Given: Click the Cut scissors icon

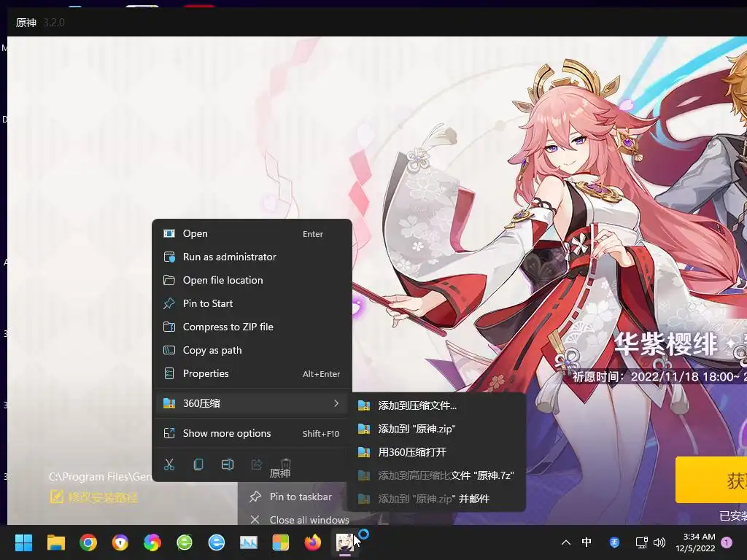Looking at the screenshot, I should click(169, 464).
